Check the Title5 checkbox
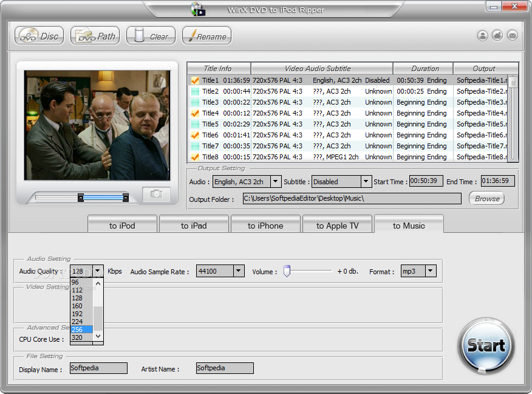Image resolution: width=532 pixels, height=394 pixels. pos(195,124)
